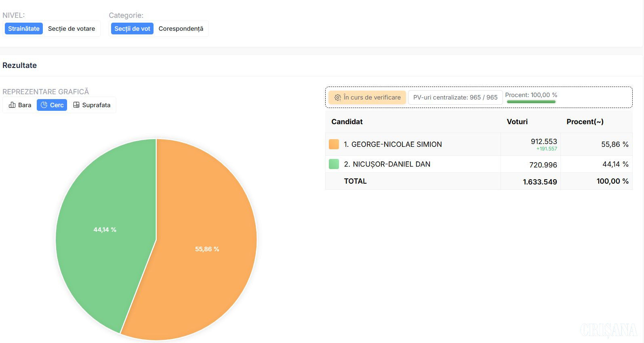This screenshot has height=343, width=644.
Task: Click the Voturi column header
Action: pos(517,122)
